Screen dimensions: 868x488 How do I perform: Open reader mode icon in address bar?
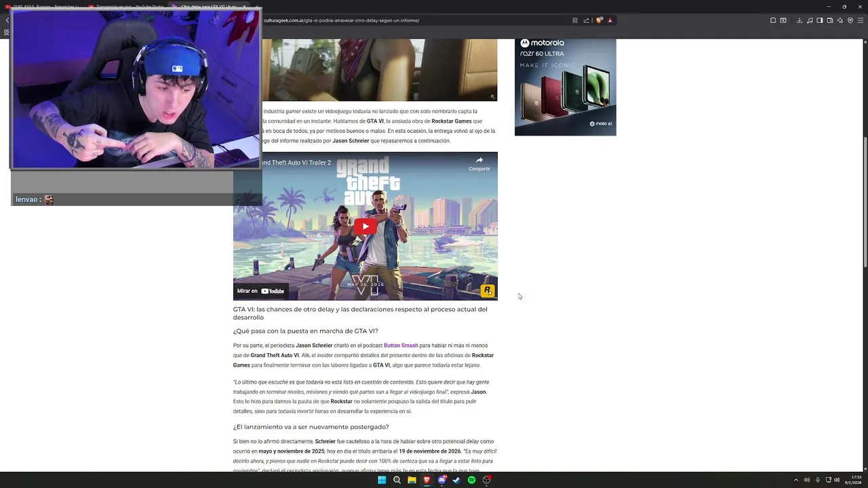click(575, 20)
